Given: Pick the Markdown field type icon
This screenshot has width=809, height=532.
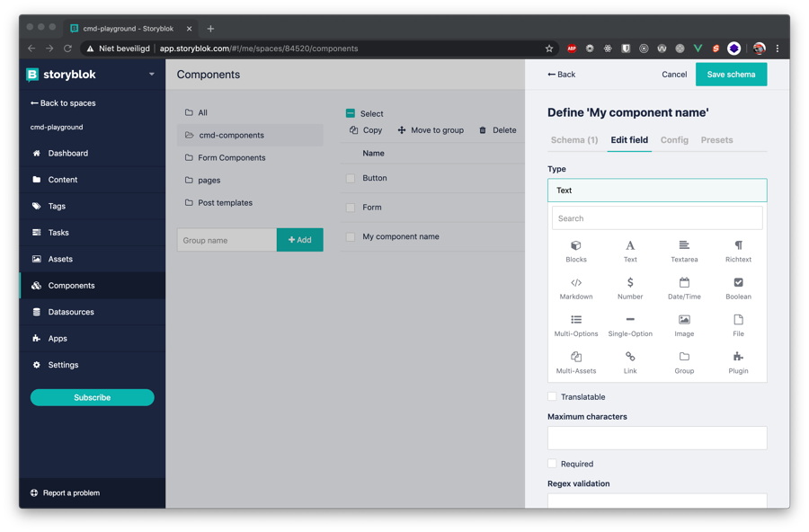Looking at the screenshot, I should (x=576, y=283).
